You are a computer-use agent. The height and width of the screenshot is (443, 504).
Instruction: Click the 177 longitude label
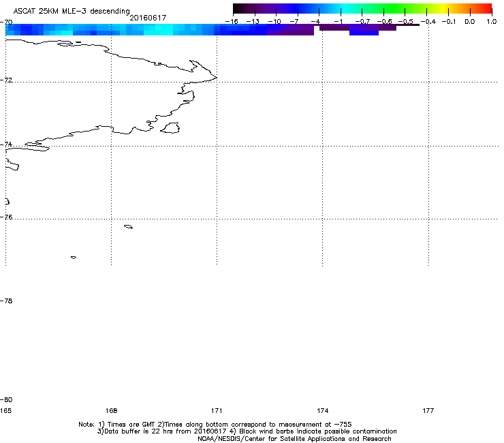click(x=428, y=410)
